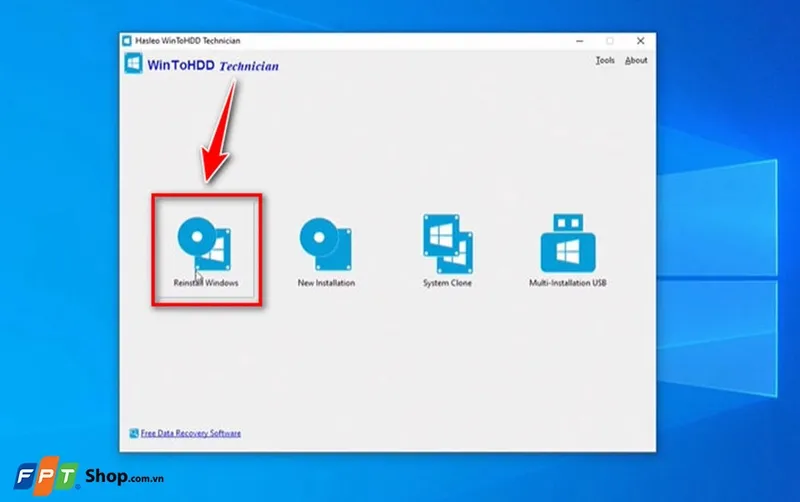Select the System Clone icon
Viewport: 800px width, 502px height.
(x=447, y=243)
